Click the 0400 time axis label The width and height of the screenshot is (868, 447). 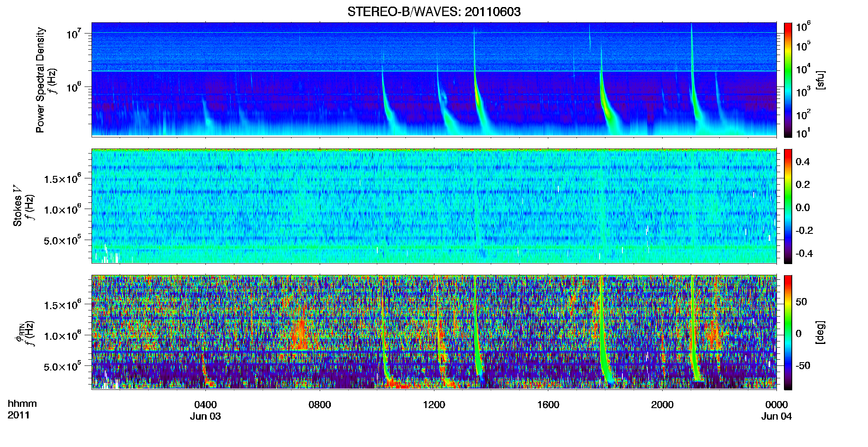coord(205,404)
